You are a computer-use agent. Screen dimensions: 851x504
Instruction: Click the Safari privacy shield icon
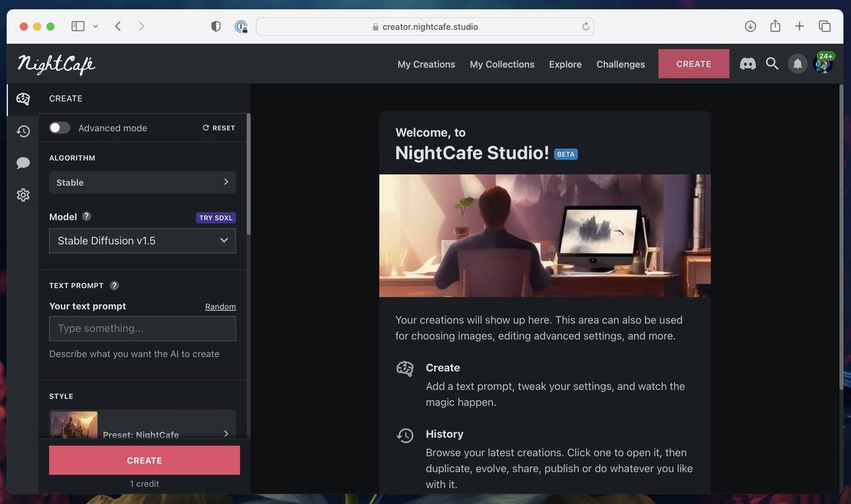coord(216,26)
